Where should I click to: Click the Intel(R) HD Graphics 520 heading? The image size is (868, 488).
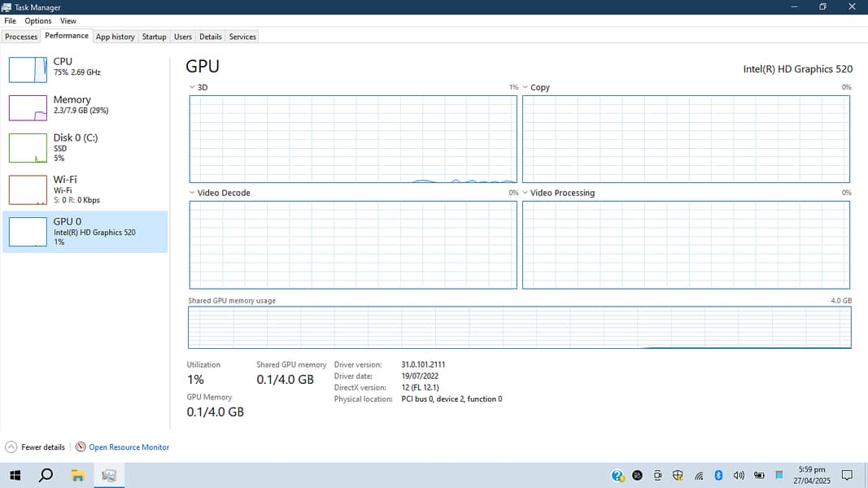(x=798, y=69)
